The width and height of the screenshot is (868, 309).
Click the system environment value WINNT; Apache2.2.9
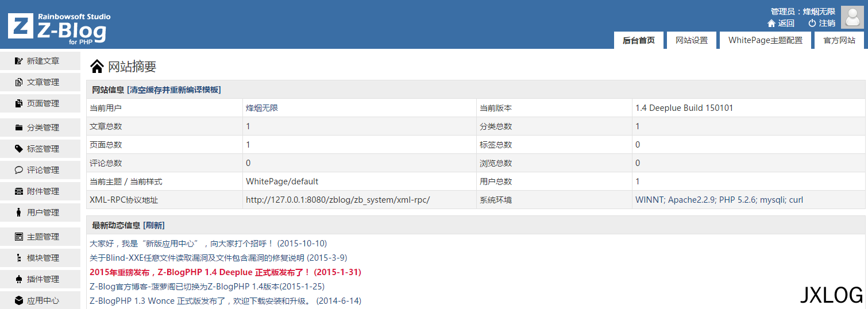(720, 200)
